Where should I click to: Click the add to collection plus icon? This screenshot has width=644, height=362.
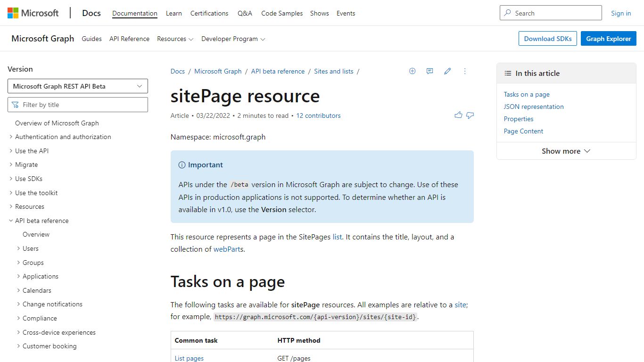pyautogui.click(x=412, y=71)
